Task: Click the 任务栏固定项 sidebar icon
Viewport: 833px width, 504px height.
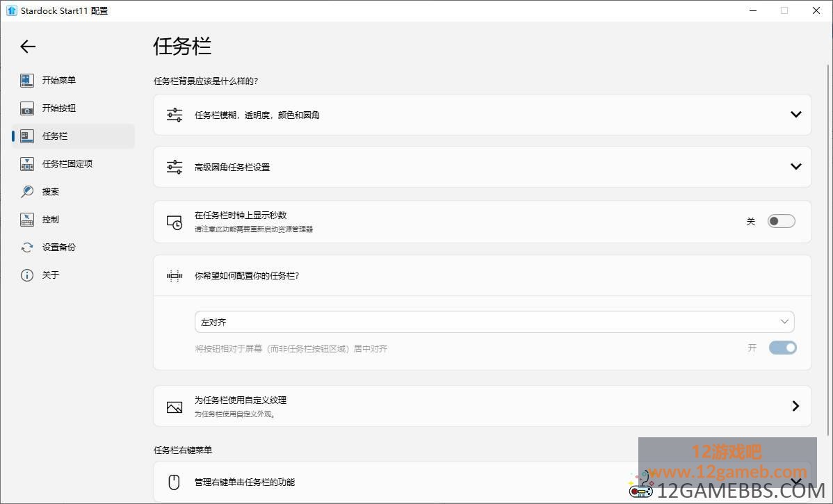Action: tap(27, 164)
